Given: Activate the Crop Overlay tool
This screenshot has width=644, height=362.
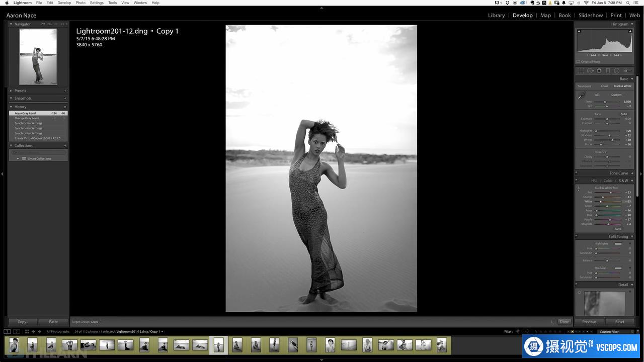Looking at the screenshot, I should [x=581, y=71].
